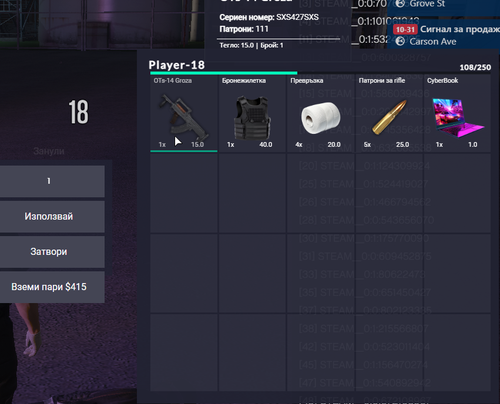Click the 25.0 weight of rifle ammo
500x404 pixels.
403,145
